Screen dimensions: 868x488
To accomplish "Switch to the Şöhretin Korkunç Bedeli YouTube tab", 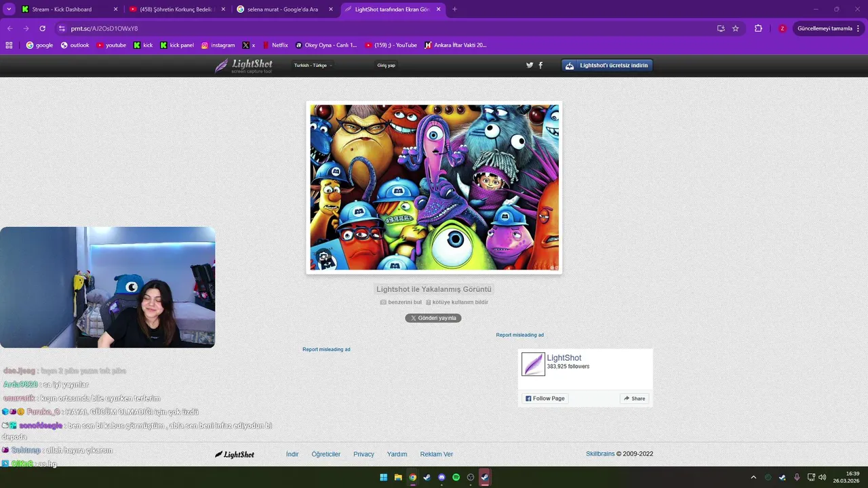I will pyautogui.click(x=177, y=9).
